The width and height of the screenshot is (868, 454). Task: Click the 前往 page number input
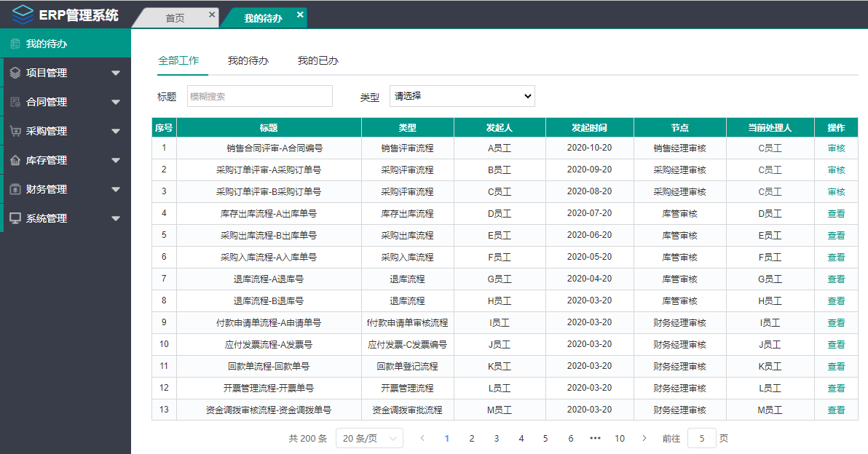click(701, 439)
